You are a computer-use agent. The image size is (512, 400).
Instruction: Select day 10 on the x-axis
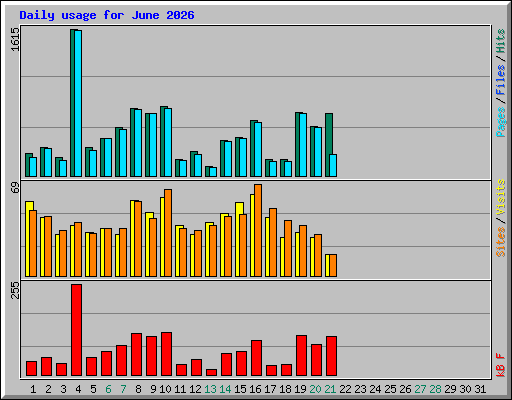click(x=165, y=389)
